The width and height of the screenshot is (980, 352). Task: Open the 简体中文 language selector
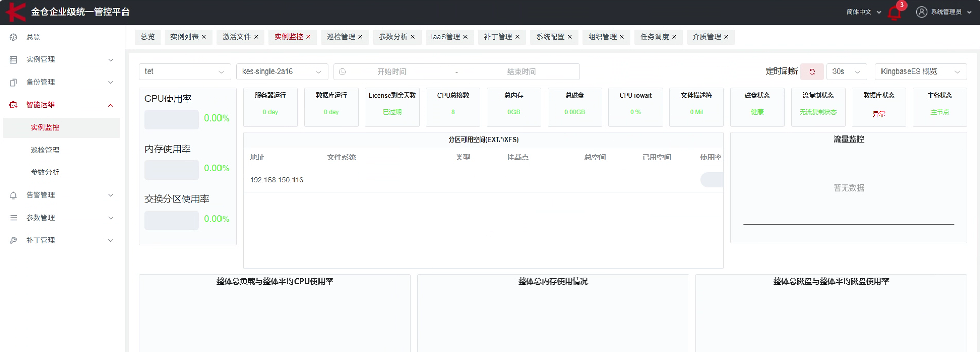pyautogui.click(x=863, y=12)
